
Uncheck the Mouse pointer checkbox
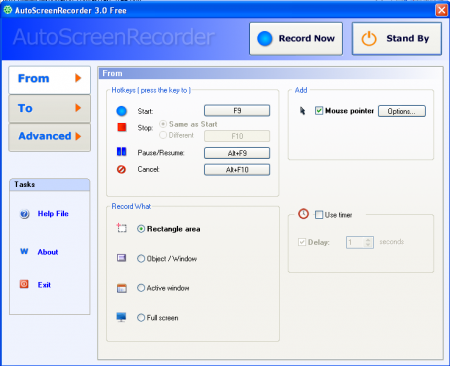point(319,110)
